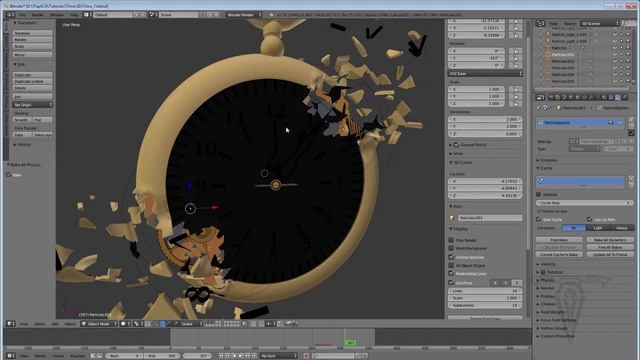The height and width of the screenshot is (360, 640).
Task: Select the ParticleSystem list entry
Action: (580, 122)
